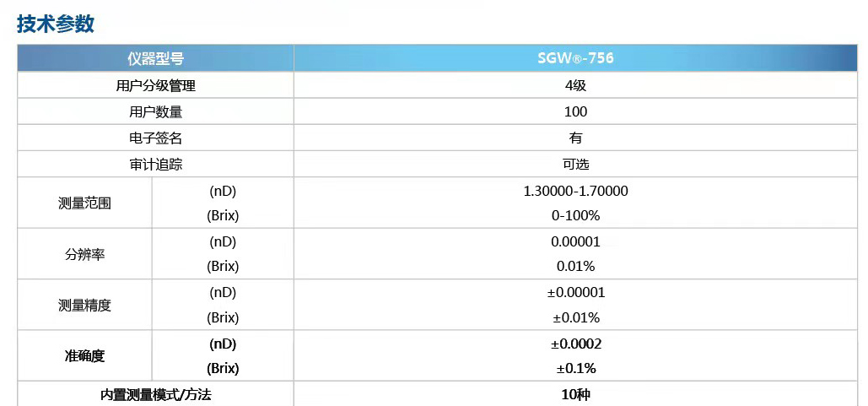Click the user count value 100
The height and width of the screenshot is (406, 868).
(x=575, y=112)
